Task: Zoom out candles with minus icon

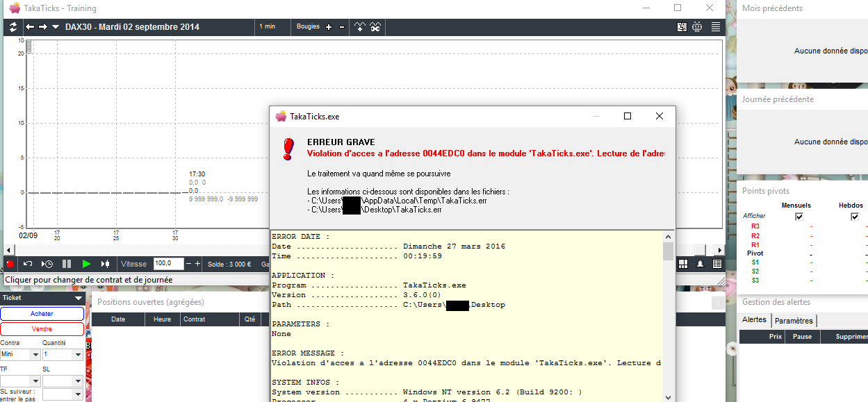Action: pos(341,27)
